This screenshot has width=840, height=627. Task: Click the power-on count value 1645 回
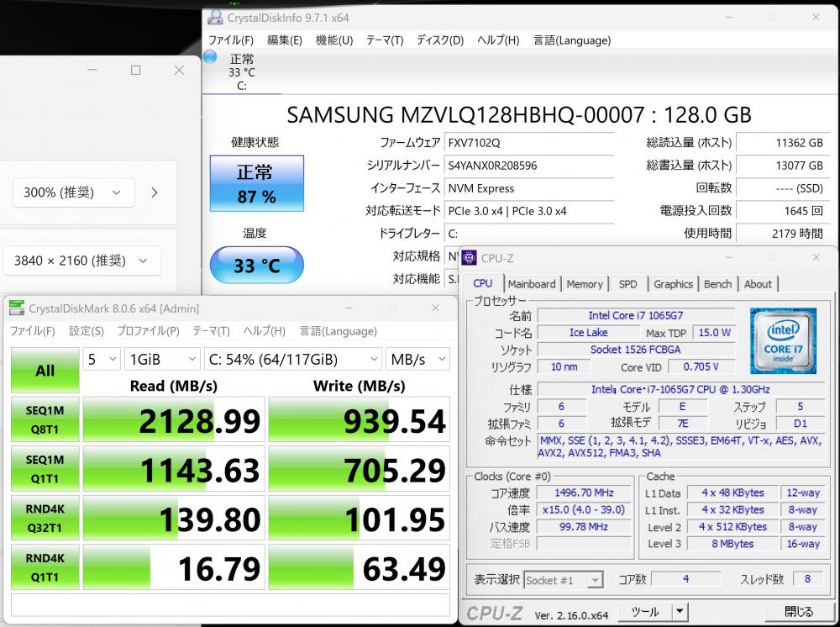[783, 211]
